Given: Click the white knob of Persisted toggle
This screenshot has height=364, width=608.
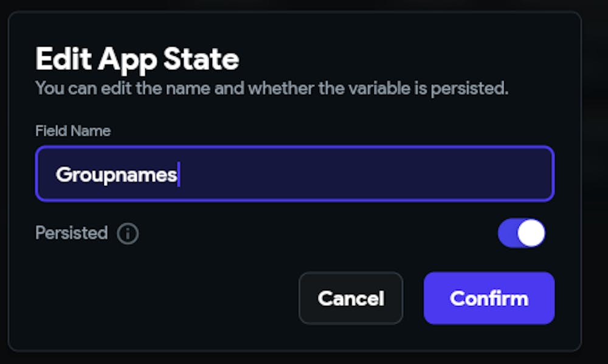Looking at the screenshot, I should coord(531,233).
